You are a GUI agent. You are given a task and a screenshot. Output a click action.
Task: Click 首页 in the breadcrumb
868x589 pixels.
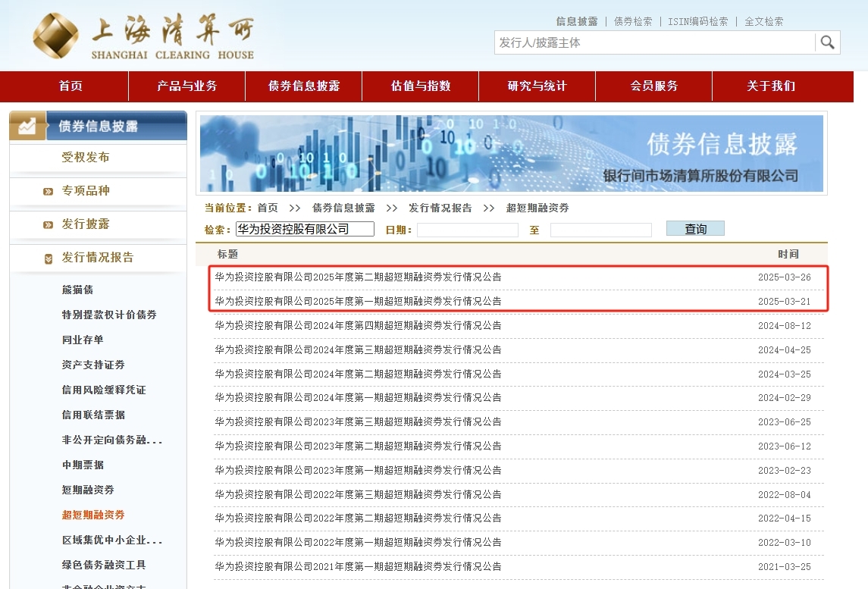[268, 208]
